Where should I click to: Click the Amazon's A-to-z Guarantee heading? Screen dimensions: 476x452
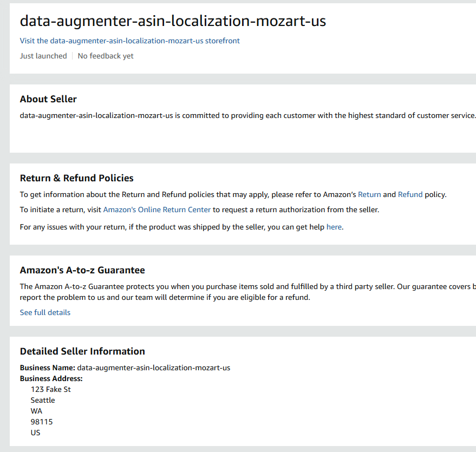point(82,270)
